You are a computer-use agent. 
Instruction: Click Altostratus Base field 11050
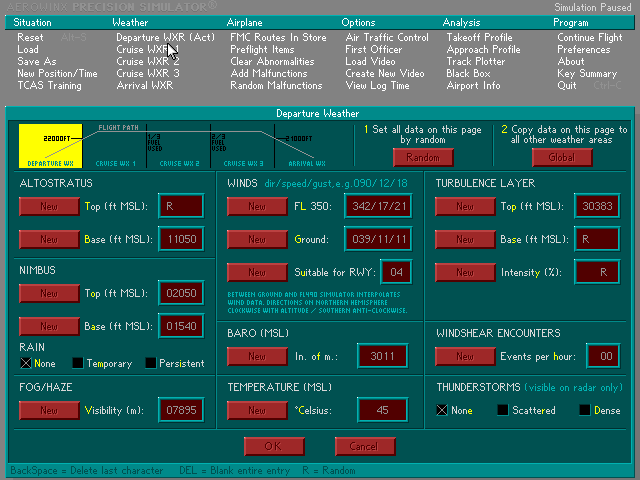click(181, 239)
